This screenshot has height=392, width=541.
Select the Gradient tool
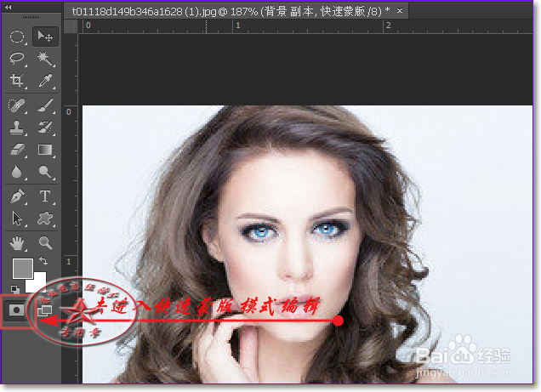[45, 150]
